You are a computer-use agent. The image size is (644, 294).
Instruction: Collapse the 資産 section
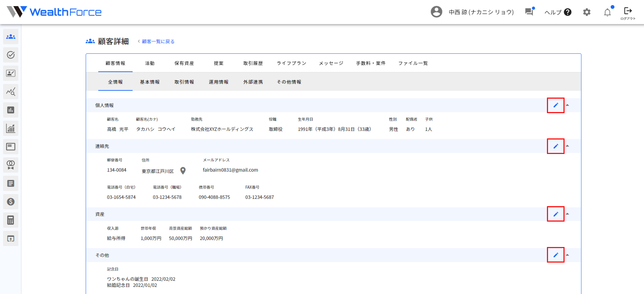567,214
